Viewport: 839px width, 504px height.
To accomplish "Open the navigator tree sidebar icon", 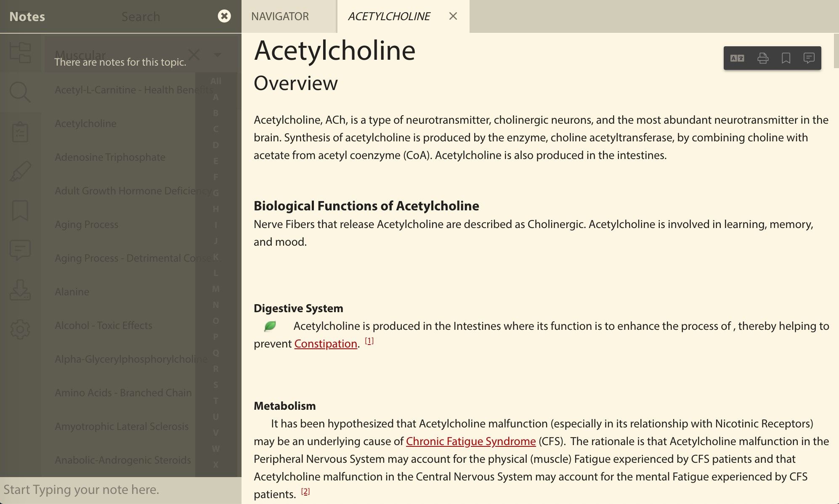I will [x=20, y=53].
